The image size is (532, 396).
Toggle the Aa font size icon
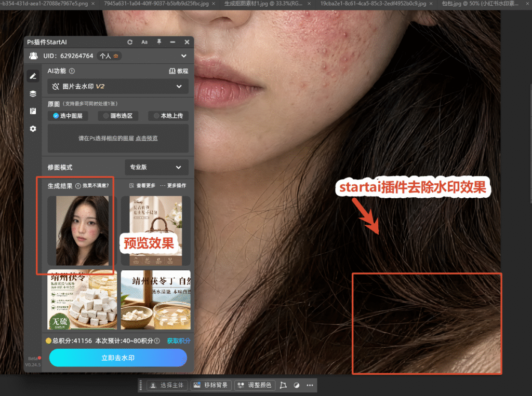coord(144,42)
